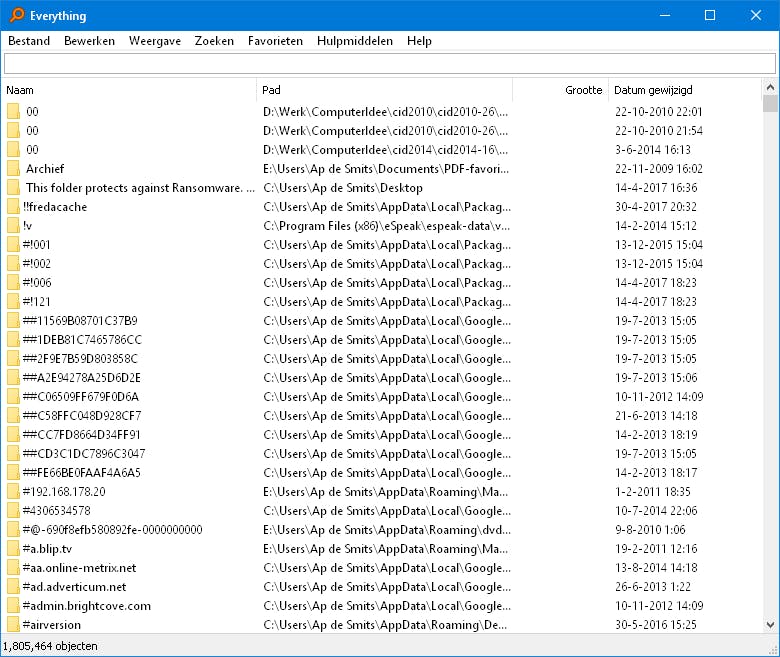Click folder icon of ##C58FFC048D928CF7

[13, 415]
